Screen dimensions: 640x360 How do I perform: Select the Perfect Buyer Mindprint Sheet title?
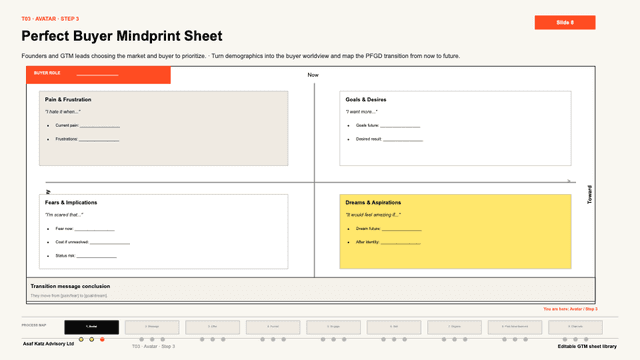122,36
